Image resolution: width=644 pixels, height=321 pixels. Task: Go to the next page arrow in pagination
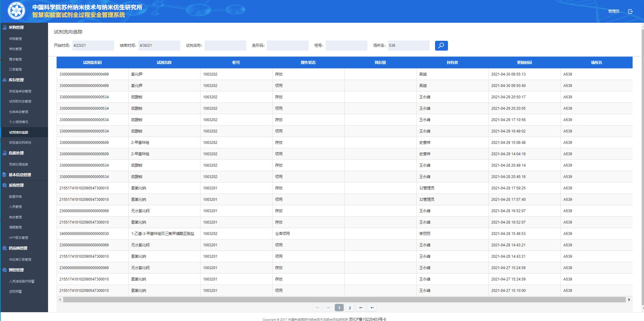click(x=361, y=308)
